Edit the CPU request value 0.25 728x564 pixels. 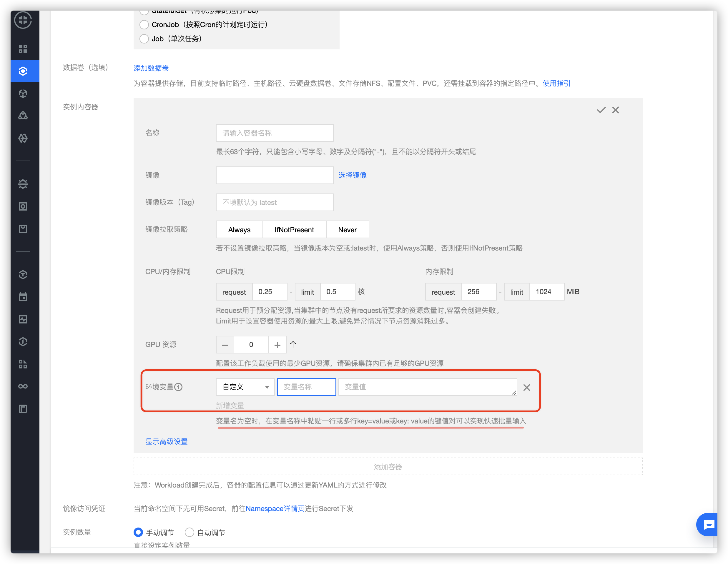tap(270, 292)
